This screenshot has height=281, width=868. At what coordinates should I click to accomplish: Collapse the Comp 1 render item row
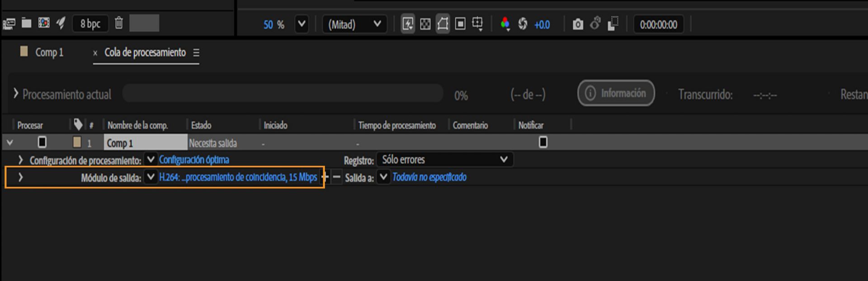[x=9, y=143]
